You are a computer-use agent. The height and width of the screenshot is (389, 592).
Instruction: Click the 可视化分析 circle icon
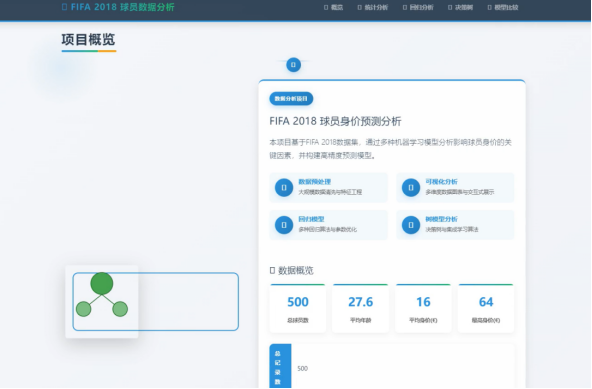tap(411, 188)
